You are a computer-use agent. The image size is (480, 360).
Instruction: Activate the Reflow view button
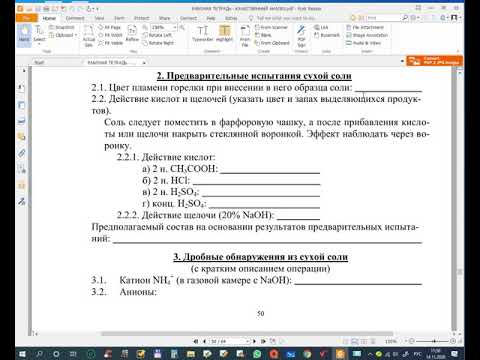132,33
